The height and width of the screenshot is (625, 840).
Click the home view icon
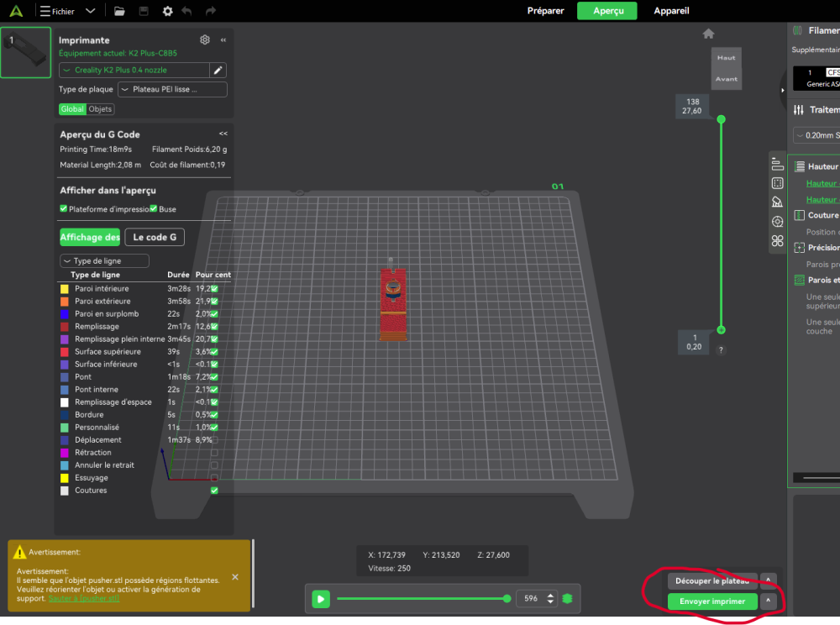coord(708,34)
